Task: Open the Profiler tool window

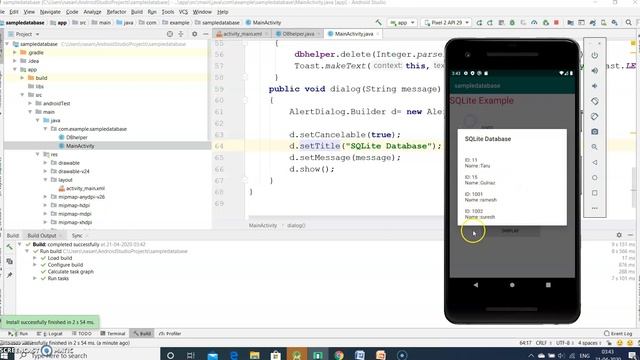Action: (x=170, y=333)
